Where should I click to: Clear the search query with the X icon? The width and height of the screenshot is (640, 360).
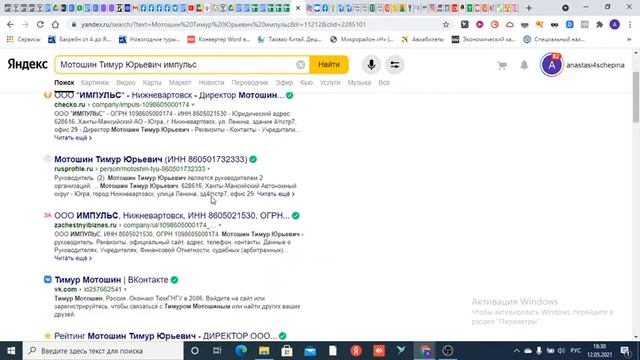coord(300,64)
